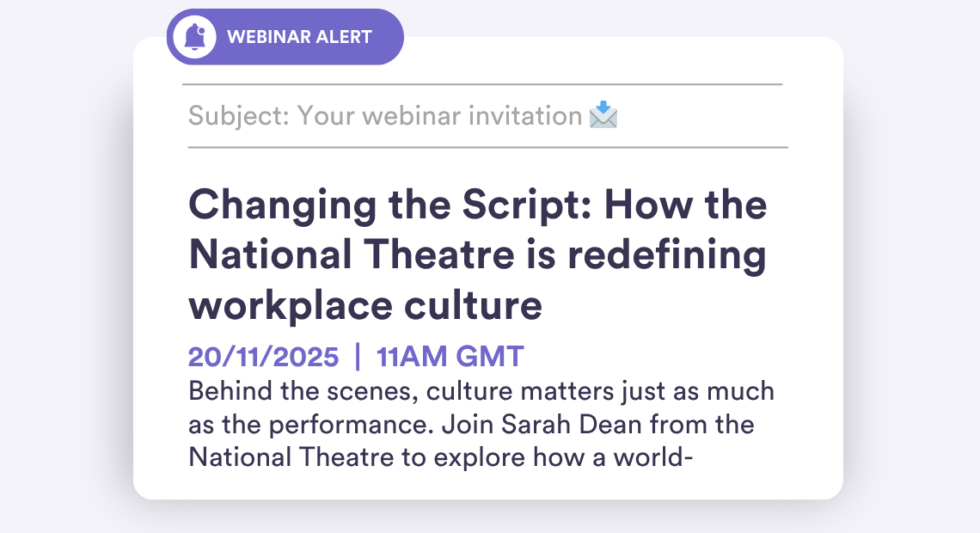Click the 'Changing the Script' headline link
Viewport: 980px width, 533px height.
(x=477, y=205)
